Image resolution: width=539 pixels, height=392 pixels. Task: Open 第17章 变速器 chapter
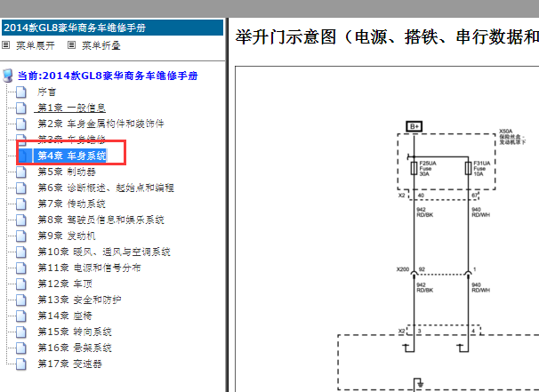pyautogui.click(x=69, y=364)
